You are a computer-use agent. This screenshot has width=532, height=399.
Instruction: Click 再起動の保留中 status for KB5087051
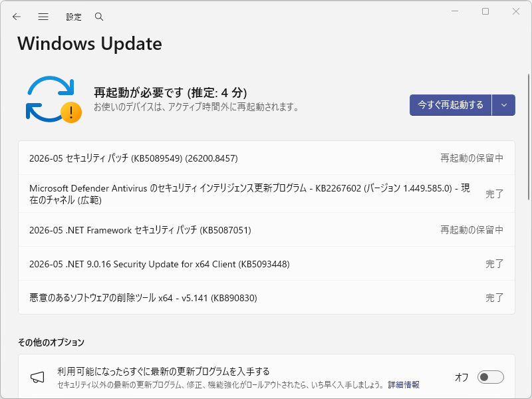pos(471,230)
